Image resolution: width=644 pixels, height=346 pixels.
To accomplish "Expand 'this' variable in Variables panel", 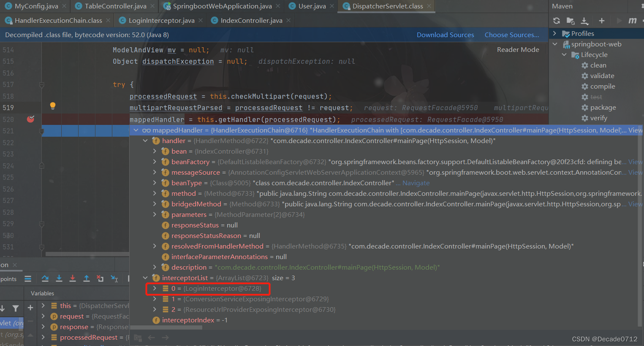I will coord(43,305).
